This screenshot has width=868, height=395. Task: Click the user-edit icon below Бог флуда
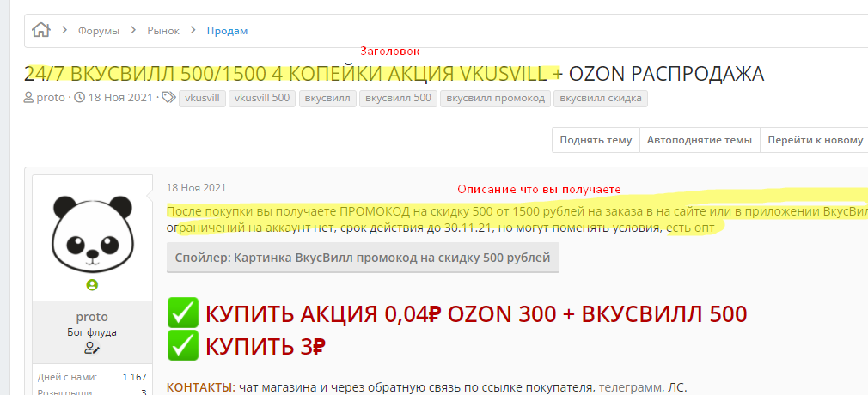click(x=92, y=348)
